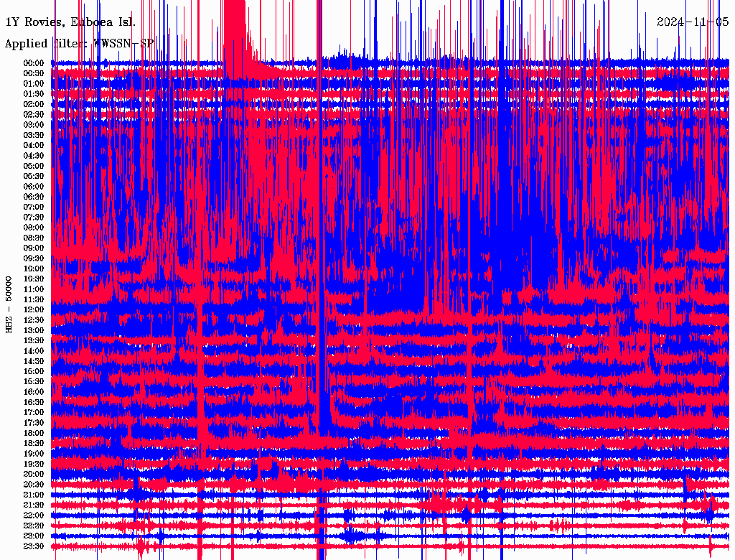Viewport: 735px width, 560px height.
Task: Select the 00:00 time row label
Action: coord(34,63)
